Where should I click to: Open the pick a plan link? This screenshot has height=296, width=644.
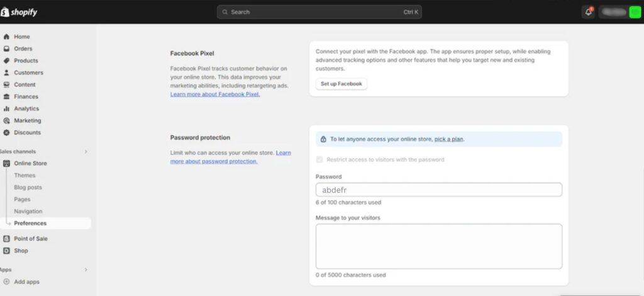pyautogui.click(x=449, y=139)
